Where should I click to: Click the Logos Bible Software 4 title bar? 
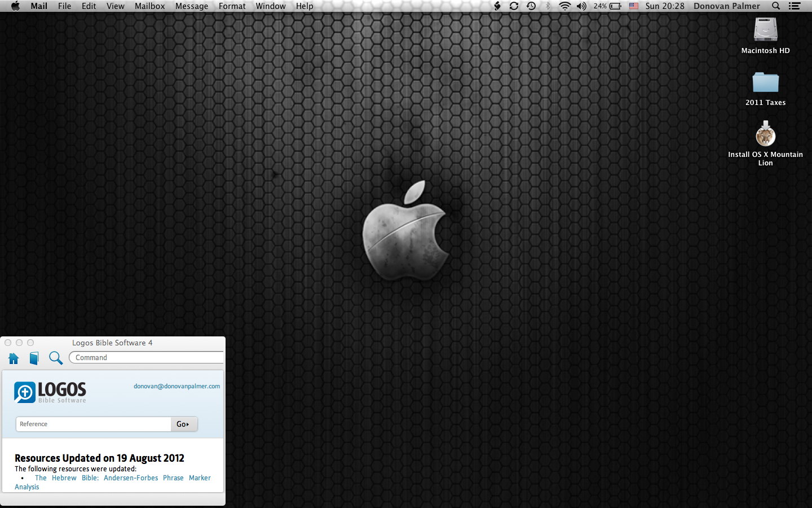point(112,343)
